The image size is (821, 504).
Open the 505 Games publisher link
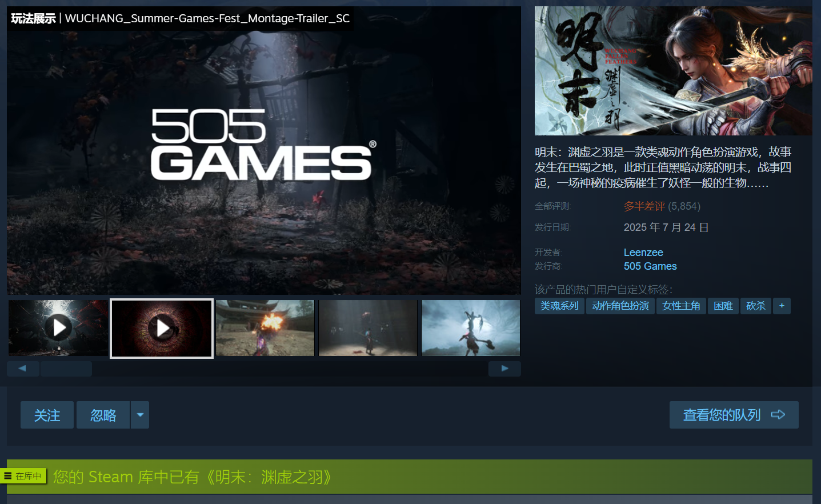650,266
